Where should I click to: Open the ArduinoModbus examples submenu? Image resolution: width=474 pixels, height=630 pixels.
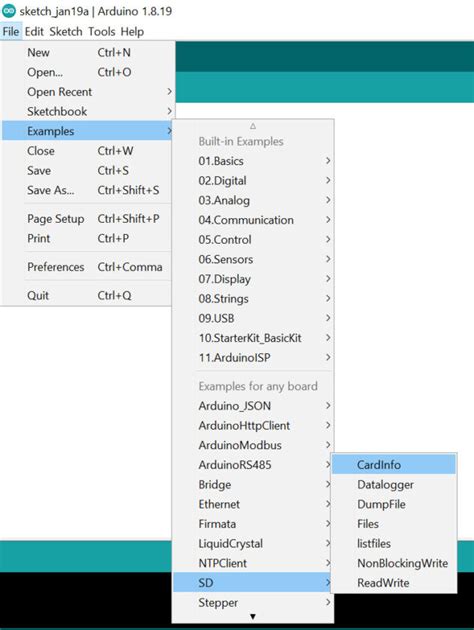pos(253,445)
